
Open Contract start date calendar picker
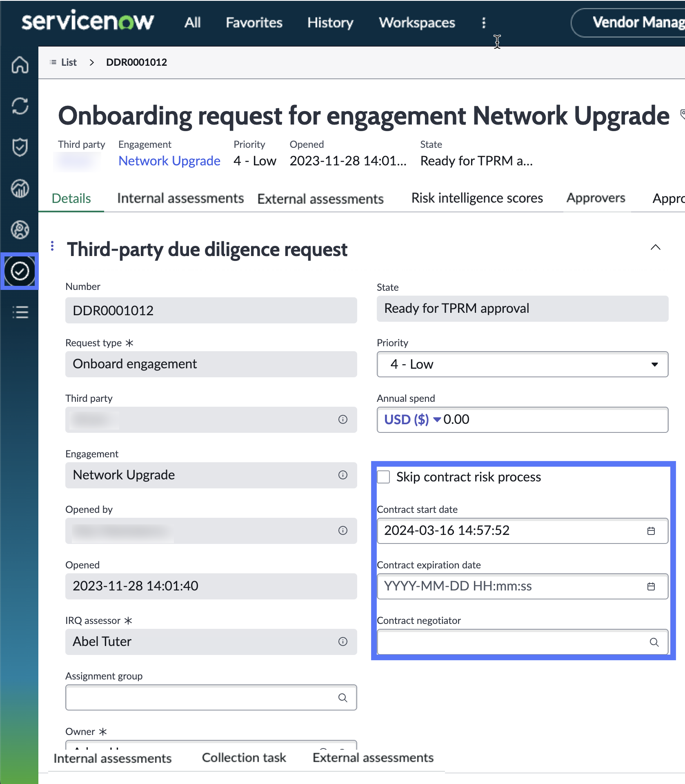(651, 531)
